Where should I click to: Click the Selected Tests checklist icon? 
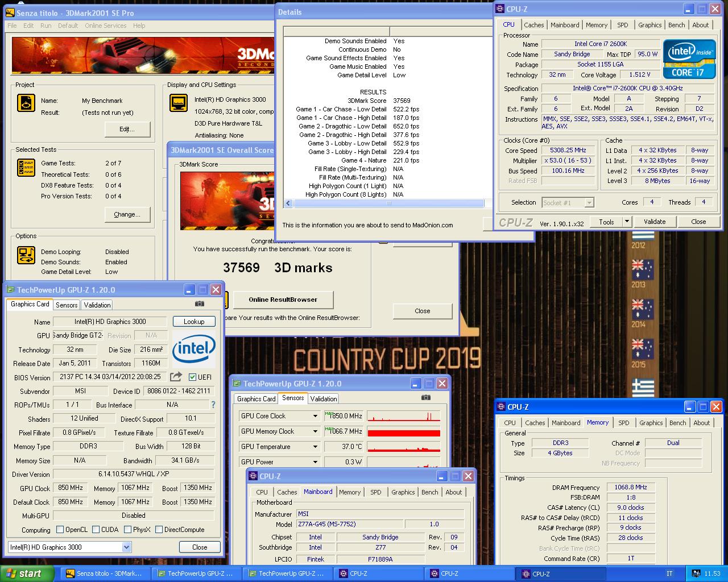(x=26, y=168)
